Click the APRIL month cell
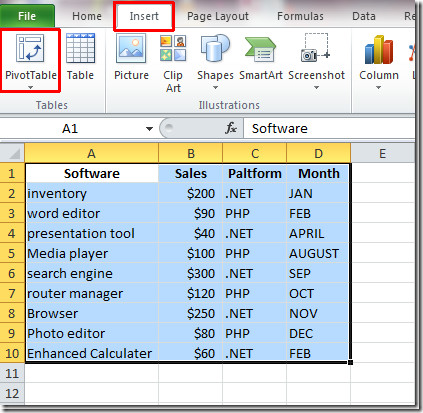 coord(318,233)
